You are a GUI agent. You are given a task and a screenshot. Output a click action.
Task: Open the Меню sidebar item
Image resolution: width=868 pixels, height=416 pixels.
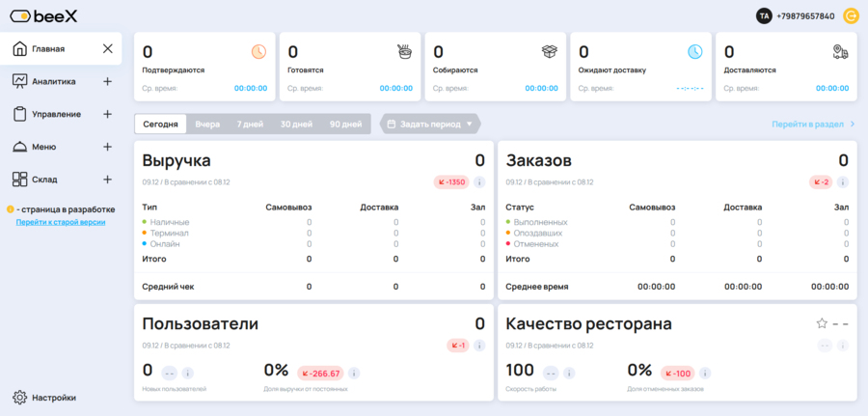43,147
